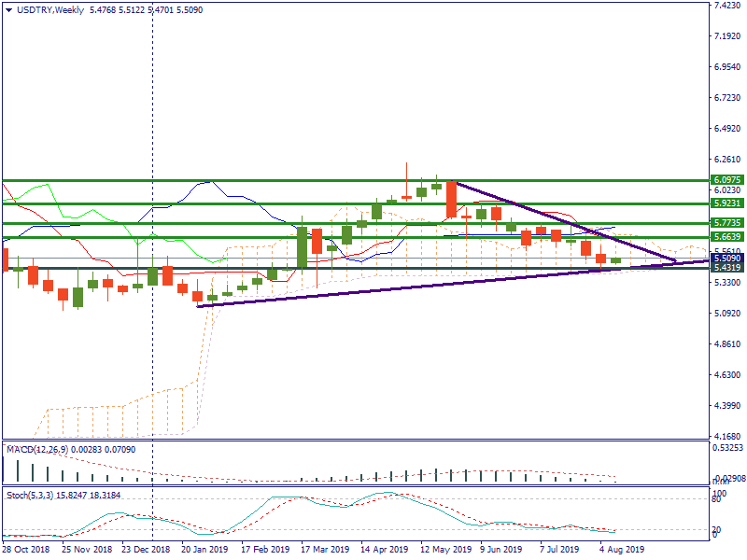This screenshot has width=747, height=560.
Task: Select the 5.9231 level price label
Action: [x=726, y=203]
